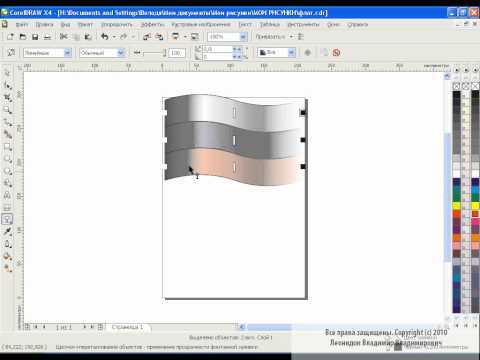Open the Правка menu
The image size is (480, 360).
pyautogui.click(x=44, y=24)
